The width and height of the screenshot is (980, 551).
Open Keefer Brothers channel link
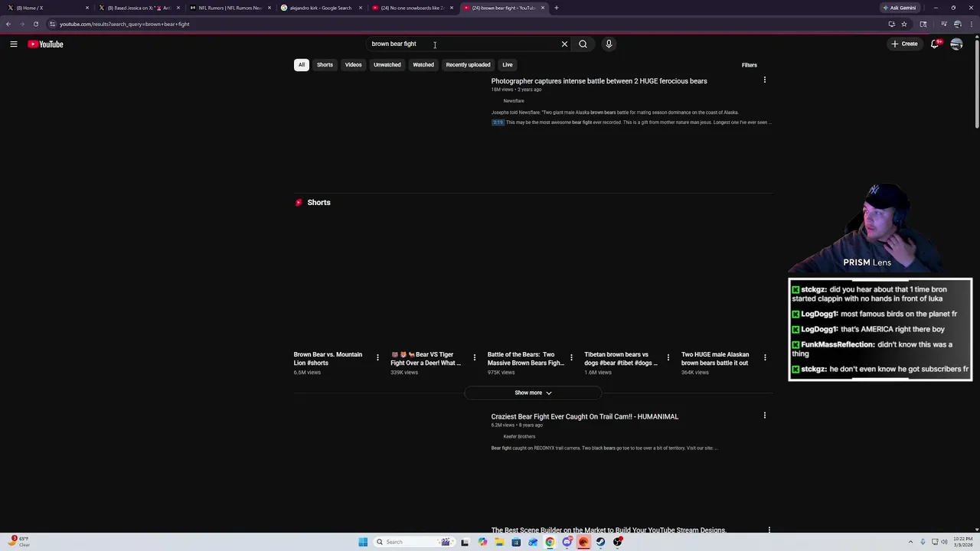click(519, 437)
